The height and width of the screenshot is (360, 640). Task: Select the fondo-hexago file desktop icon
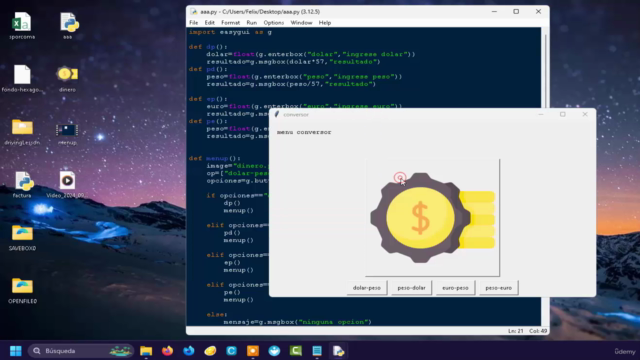[x=22, y=78]
